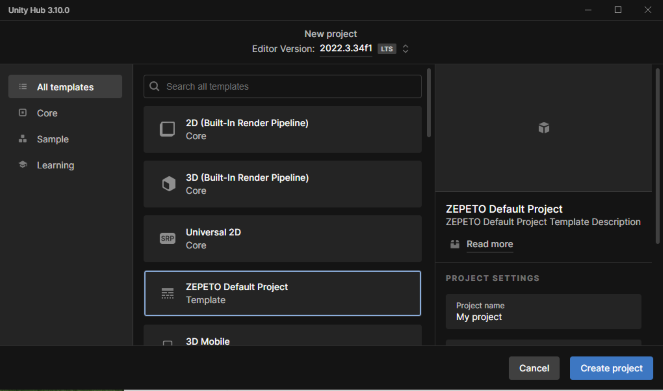Image resolution: width=663 pixels, height=391 pixels.
Task: Click the 3D template cube icon
Action: (x=168, y=184)
